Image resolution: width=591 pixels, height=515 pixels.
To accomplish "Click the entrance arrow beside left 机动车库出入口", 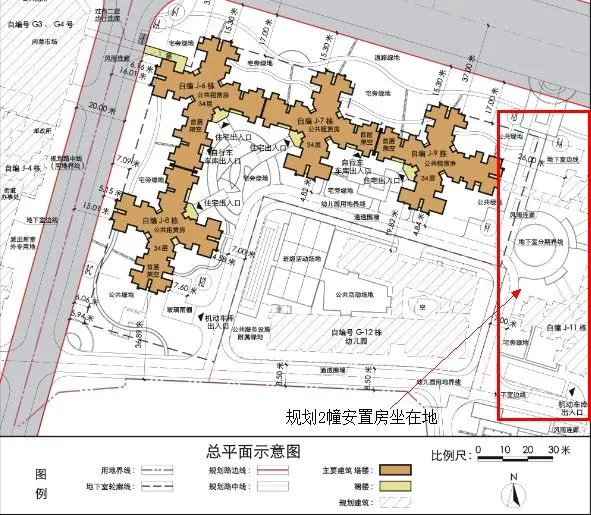I will [x=201, y=317].
